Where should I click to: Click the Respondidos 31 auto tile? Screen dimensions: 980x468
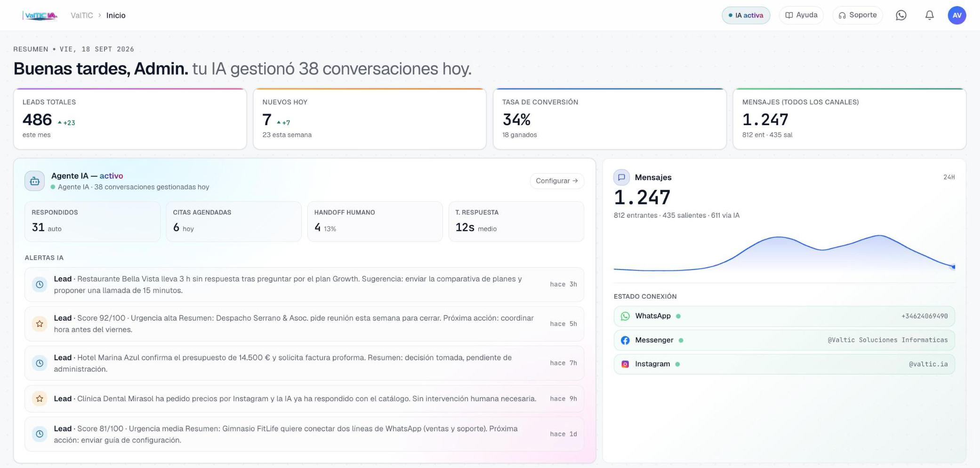pyautogui.click(x=92, y=222)
